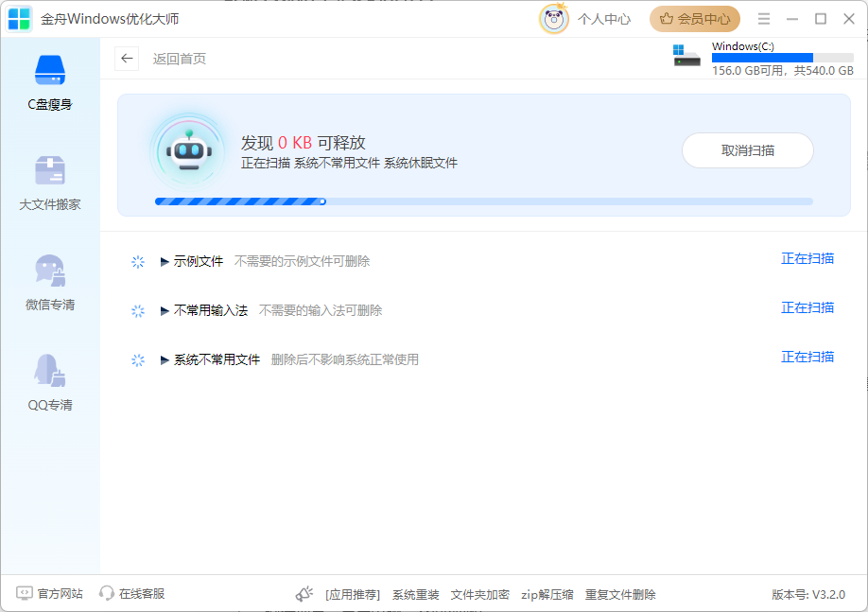The height and width of the screenshot is (612, 868).
Task: Switch to 大文件搬家 label
Action: coord(50,204)
